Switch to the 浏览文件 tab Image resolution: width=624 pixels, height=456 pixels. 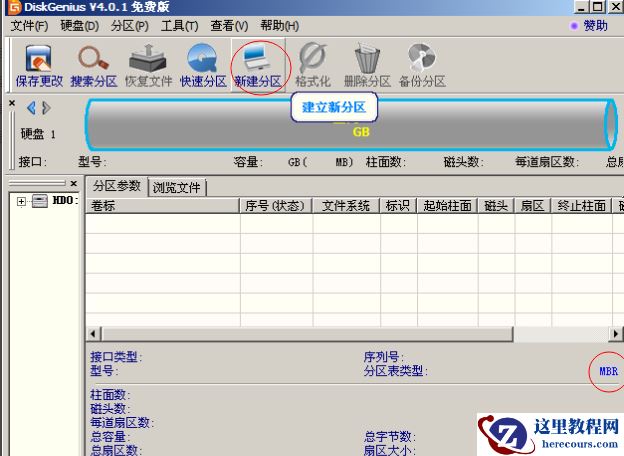pyautogui.click(x=177, y=187)
